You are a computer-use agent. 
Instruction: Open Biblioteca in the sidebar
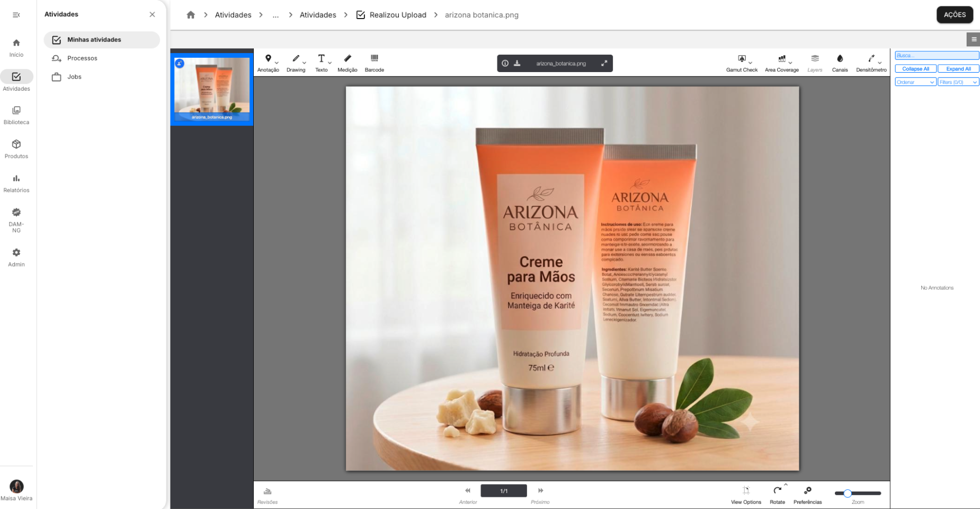point(16,115)
